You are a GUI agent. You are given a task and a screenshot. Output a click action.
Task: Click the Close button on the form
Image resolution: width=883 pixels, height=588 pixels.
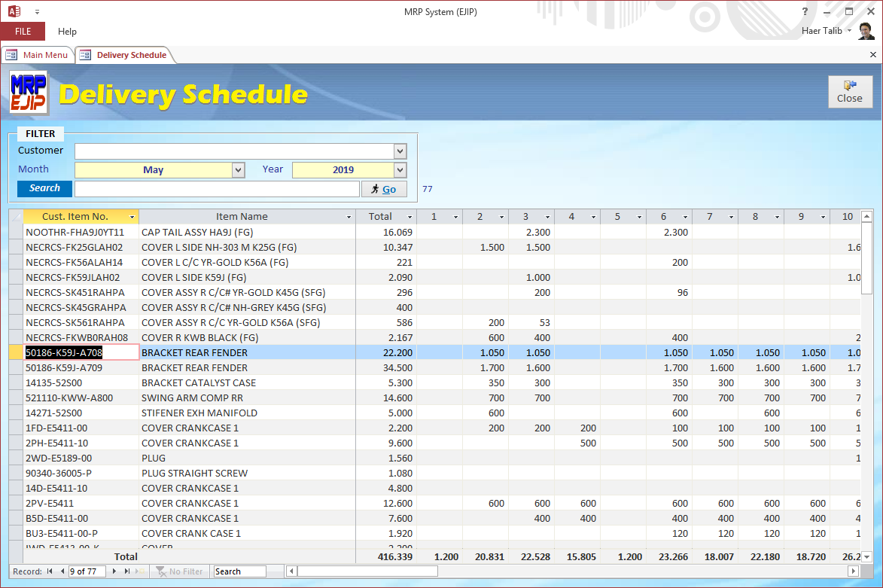[849, 92]
